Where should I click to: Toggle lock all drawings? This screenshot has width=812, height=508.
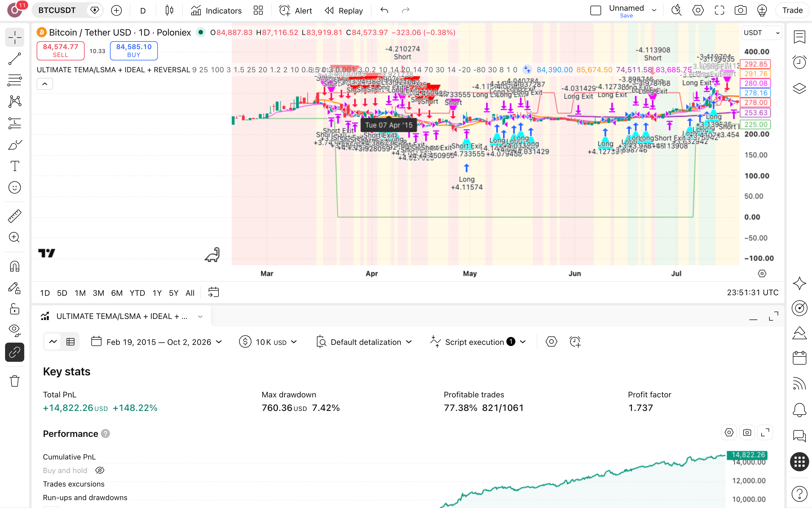tap(15, 309)
